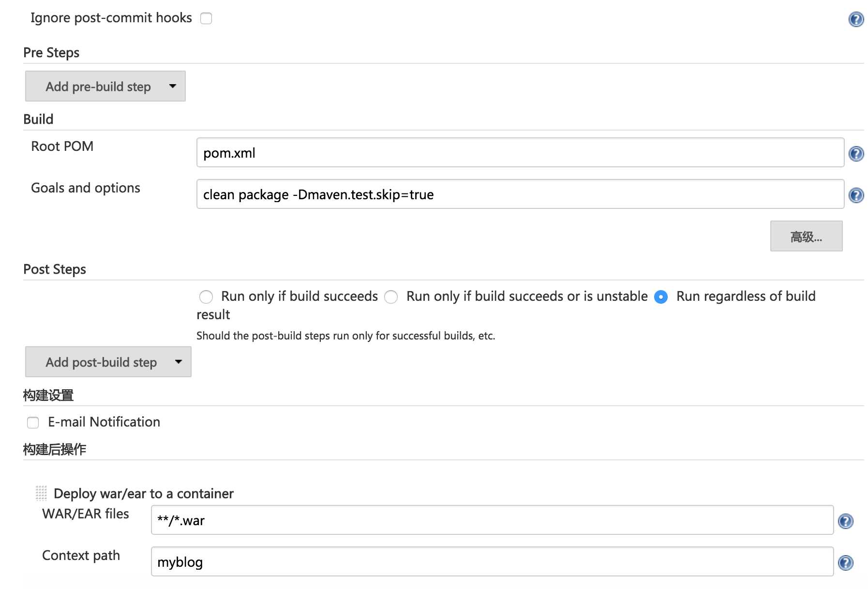Focus the Root POM input field
This screenshot has width=868, height=589.
(520, 153)
